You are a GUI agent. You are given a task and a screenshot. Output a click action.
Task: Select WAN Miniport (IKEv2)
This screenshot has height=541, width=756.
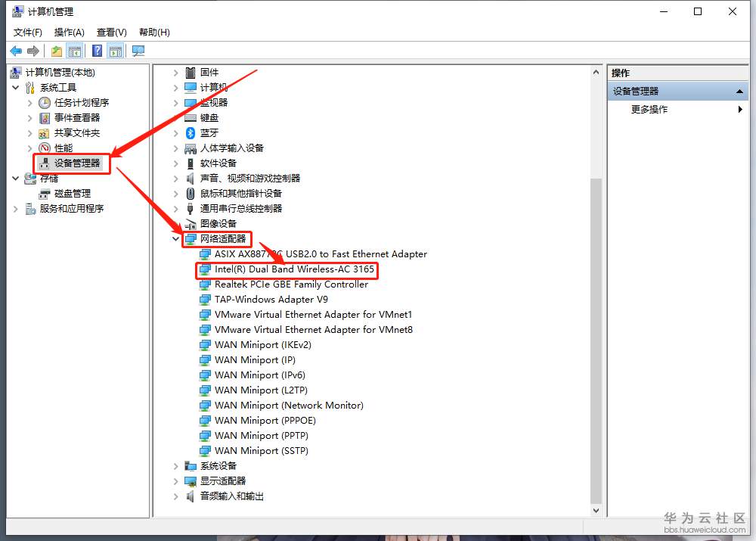tap(263, 344)
